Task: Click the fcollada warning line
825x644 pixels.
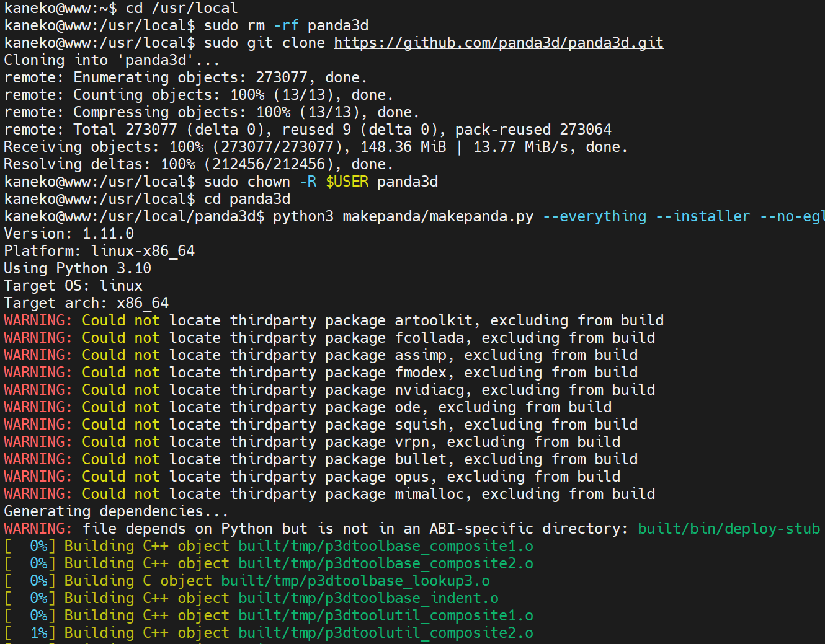Action: (x=329, y=338)
